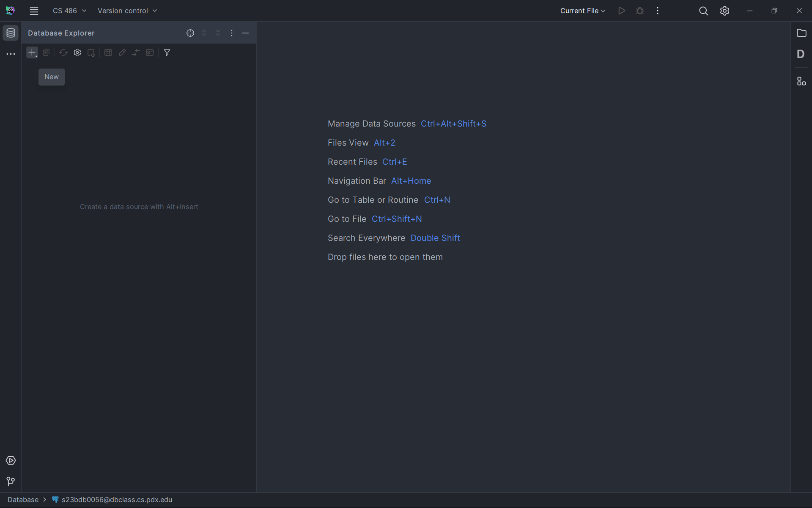This screenshot has height=508, width=812.
Task: Expand the Version control dropdown
Action: [127, 11]
